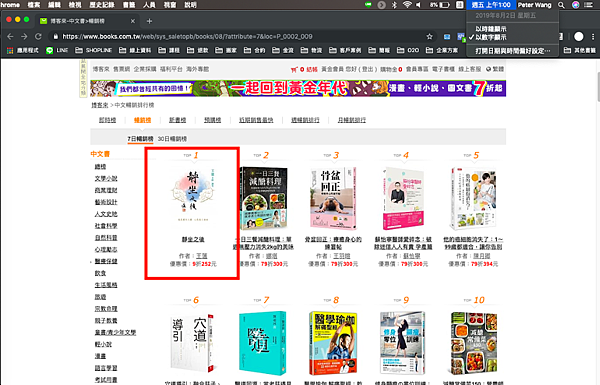The image size is (600, 385).
Task: Open the 視窗 menu in menu bar
Action: (170, 5)
